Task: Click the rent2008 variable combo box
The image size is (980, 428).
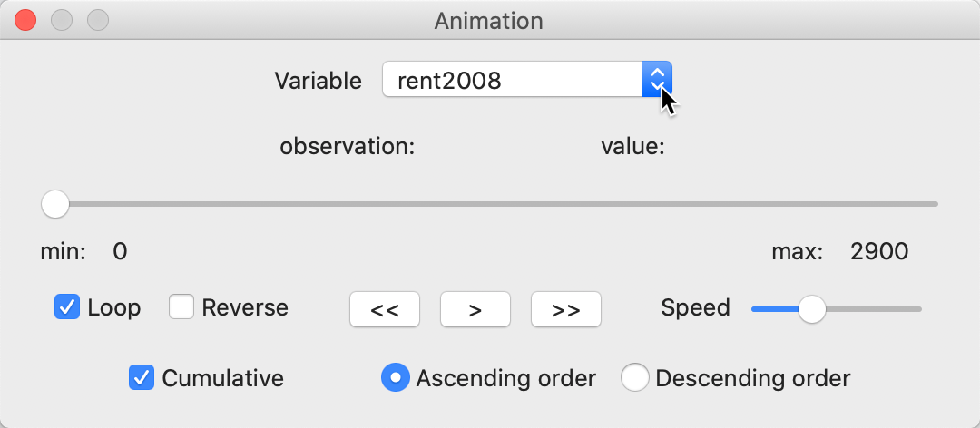Action: [x=513, y=80]
